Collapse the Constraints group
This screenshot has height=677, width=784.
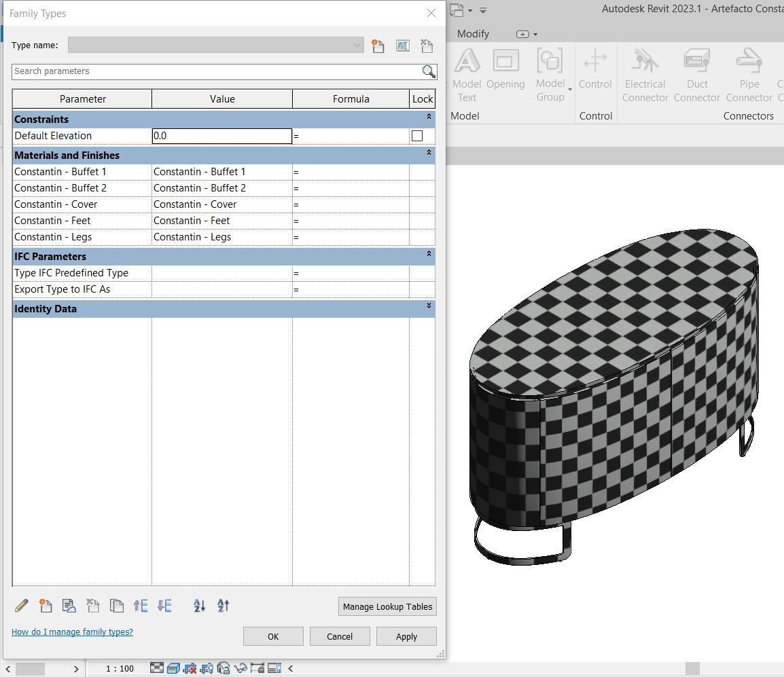429,116
